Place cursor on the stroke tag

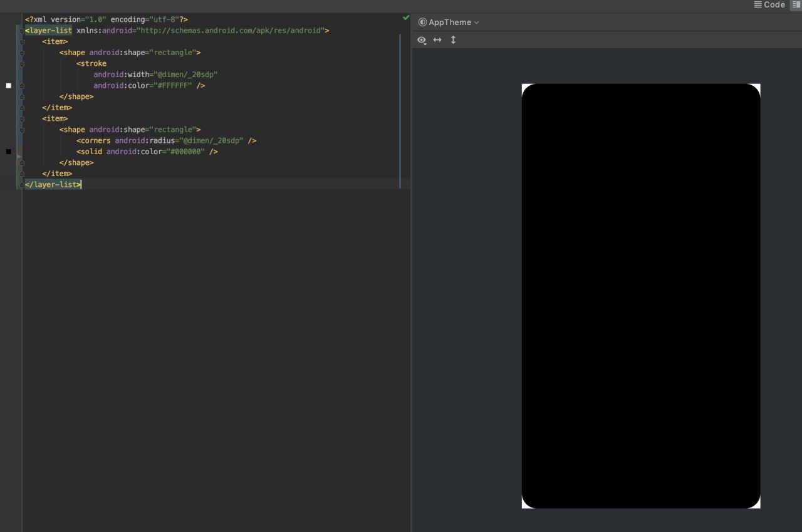click(91, 63)
